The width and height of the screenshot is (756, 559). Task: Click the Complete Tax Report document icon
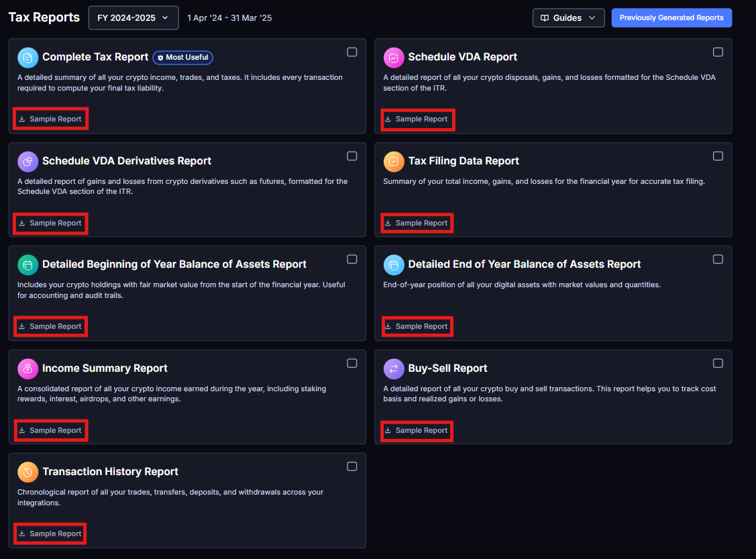pyautogui.click(x=28, y=58)
